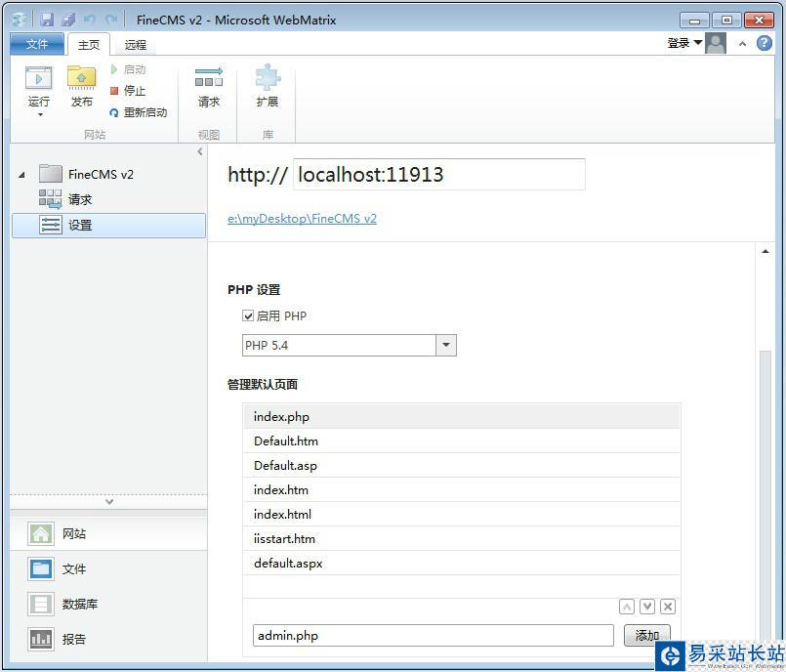Open the 文件 (File) menu tab
Image resolution: width=786 pixels, height=672 pixels.
pos(37,44)
